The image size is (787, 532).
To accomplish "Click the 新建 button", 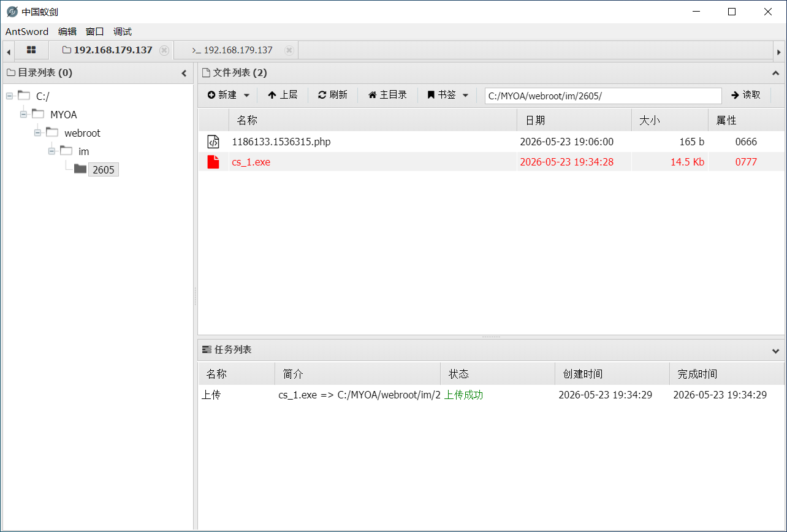I will 222,95.
